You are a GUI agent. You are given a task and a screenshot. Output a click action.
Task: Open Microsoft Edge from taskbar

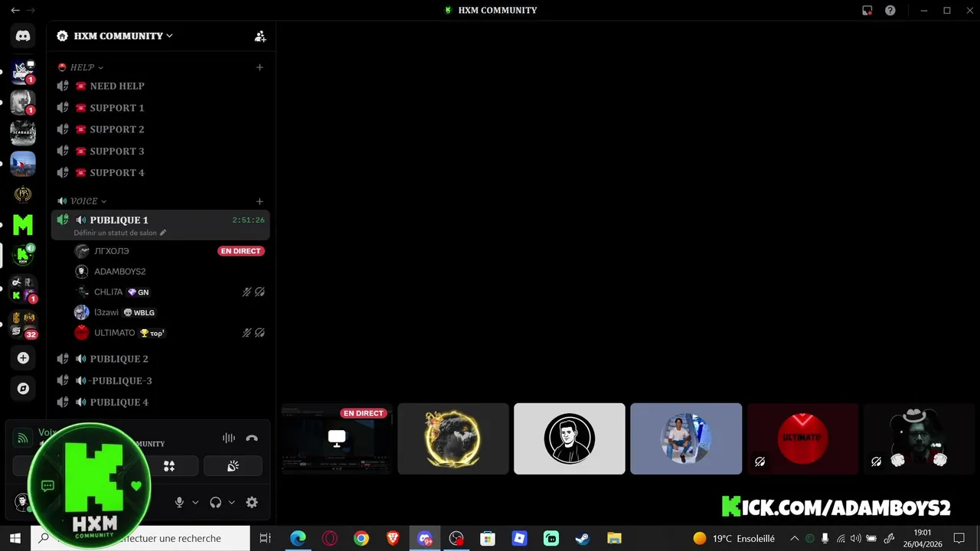point(298,539)
